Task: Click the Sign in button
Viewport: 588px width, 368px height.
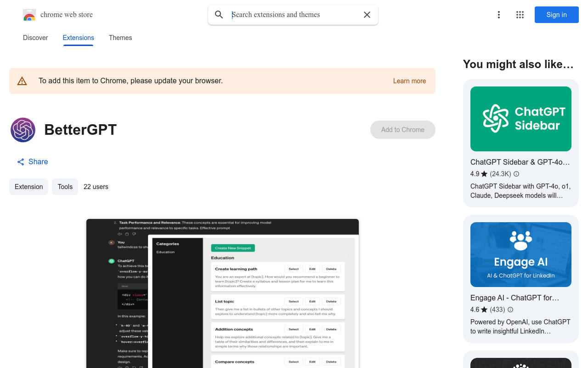Action: coord(557,15)
